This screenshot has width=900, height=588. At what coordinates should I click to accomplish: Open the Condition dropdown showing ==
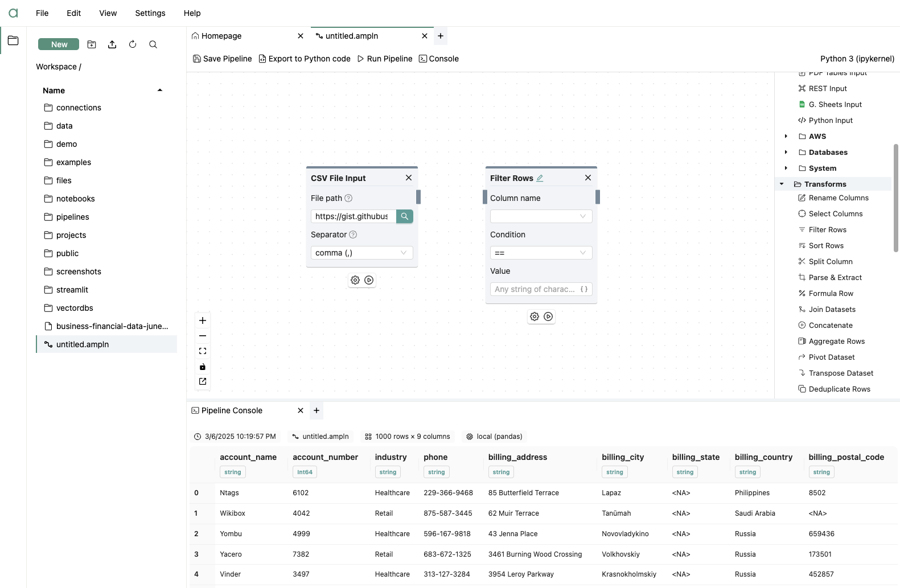[541, 253]
